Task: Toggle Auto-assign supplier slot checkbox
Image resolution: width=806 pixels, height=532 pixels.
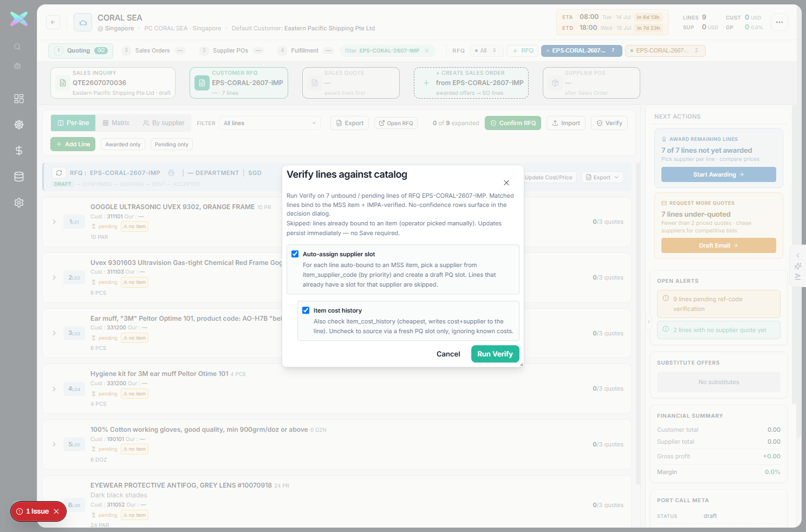Action: [x=295, y=254]
